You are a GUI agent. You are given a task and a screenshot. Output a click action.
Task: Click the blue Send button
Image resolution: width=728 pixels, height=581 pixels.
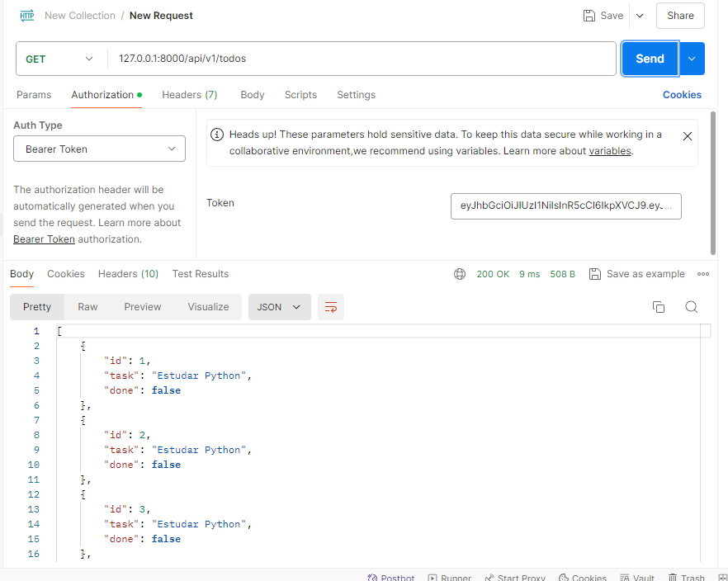650,59
